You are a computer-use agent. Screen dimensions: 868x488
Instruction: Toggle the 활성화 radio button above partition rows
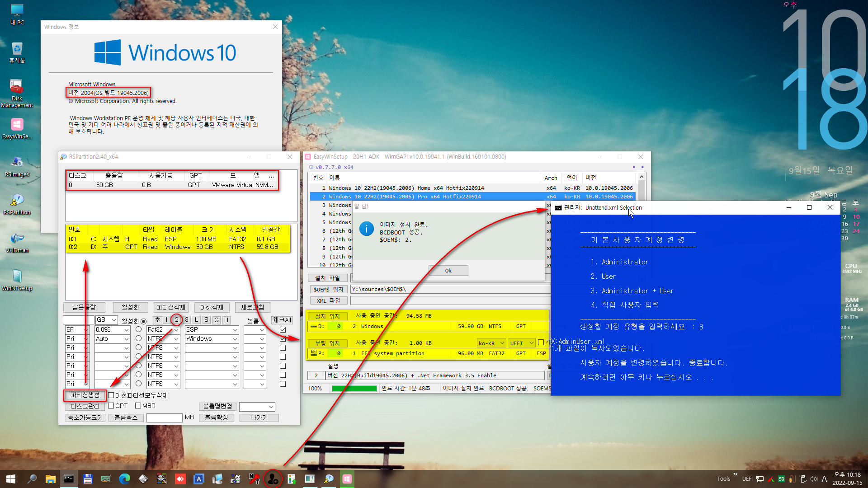point(144,321)
